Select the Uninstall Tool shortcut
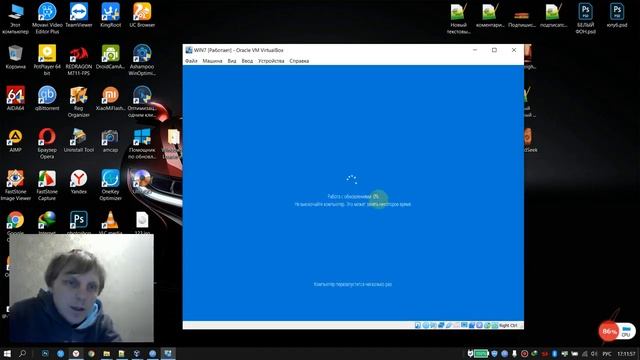The width and height of the screenshot is (640, 360). (79, 140)
